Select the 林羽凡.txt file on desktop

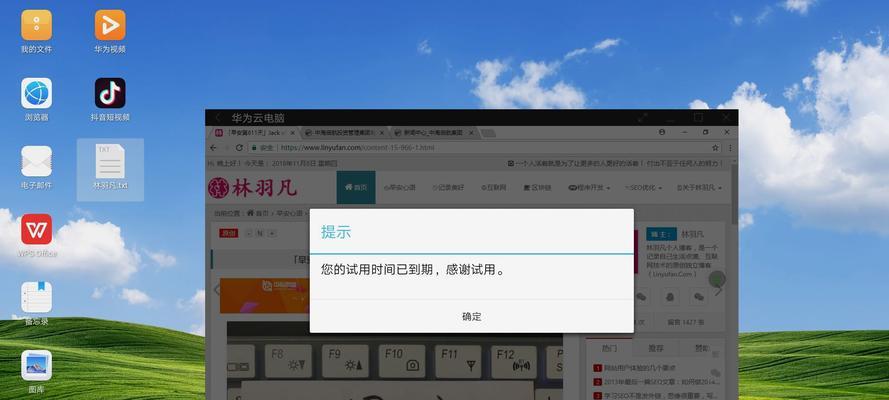tap(110, 169)
